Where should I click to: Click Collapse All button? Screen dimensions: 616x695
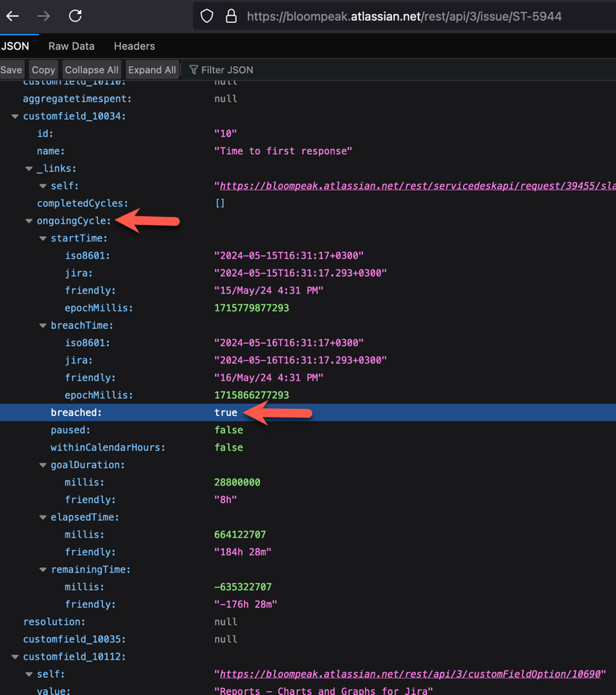click(x=91, y=70)
